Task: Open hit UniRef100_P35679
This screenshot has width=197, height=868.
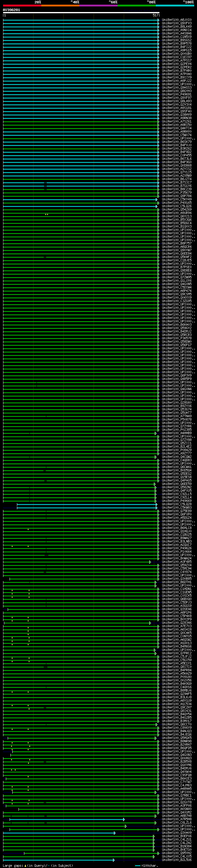Action: 177,192
